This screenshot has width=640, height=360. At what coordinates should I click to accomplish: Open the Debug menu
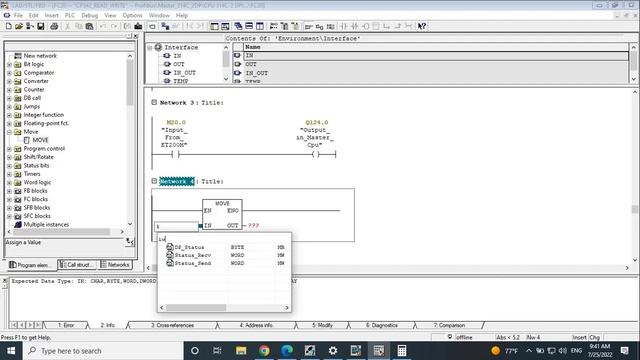[89, 15]
